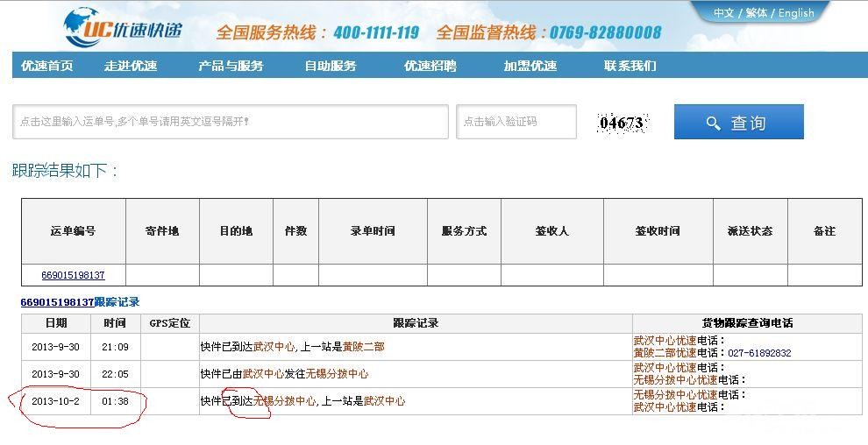Click the 669015198137跟踪记录 heading link
This screenshot has width=868, height=445.
pos(80,302)
